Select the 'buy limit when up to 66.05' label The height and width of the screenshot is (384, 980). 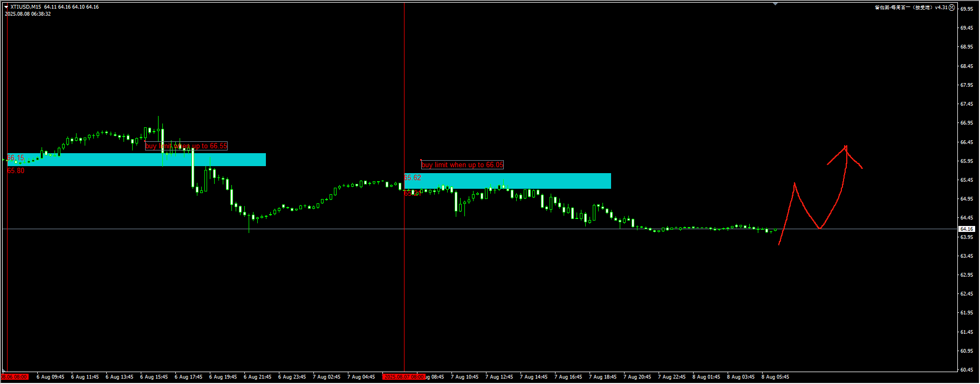(x=462, y=165)
